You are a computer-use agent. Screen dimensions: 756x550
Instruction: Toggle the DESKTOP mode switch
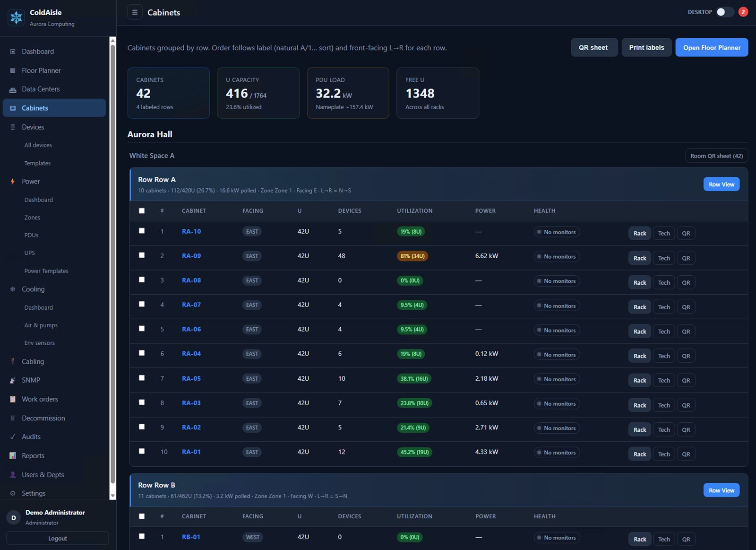725,12
